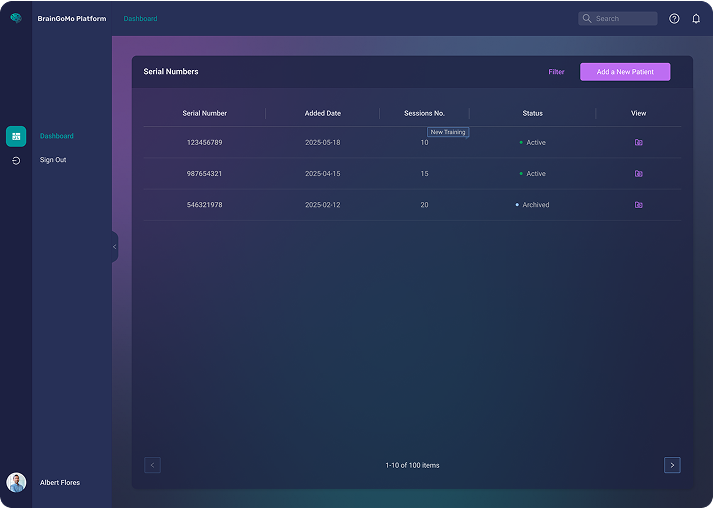Click sessions count 20
713x508 pixels.
pyautogui.click(x=424, y=205)
